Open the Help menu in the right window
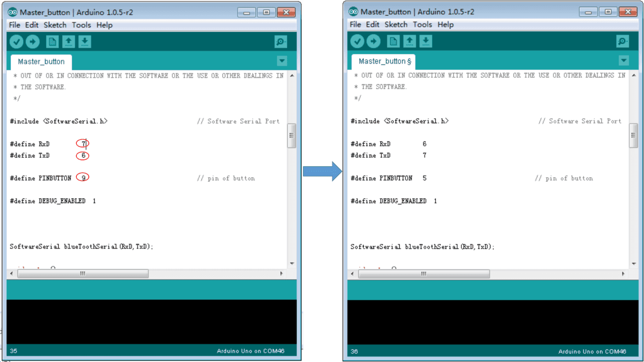Viewport: 644px width, 362px height. point(445,24)
